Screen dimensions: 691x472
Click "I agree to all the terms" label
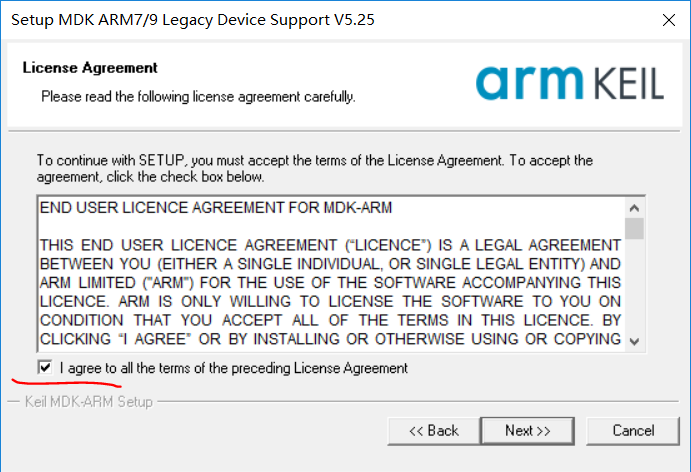233,368
